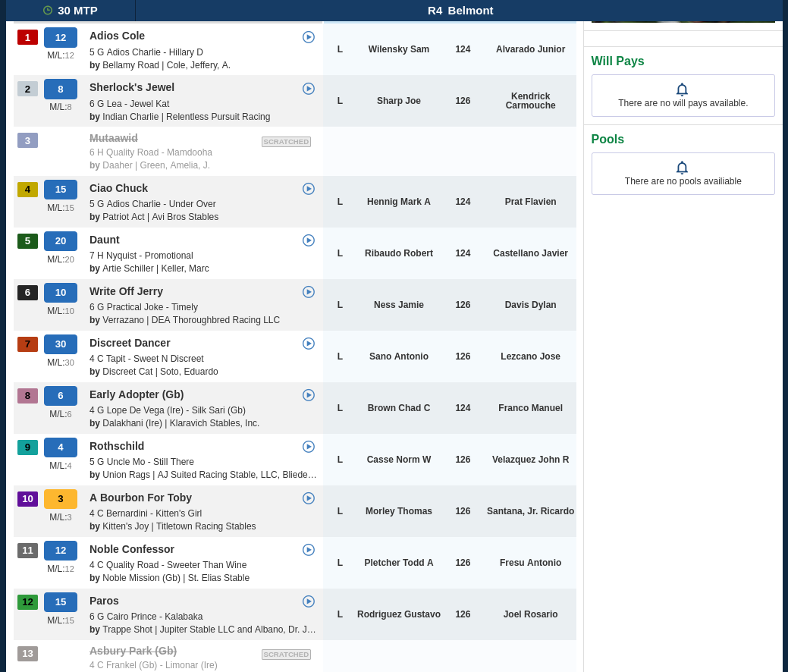The height and width of the screenshot is (672, 788).
Task: Select odds button 12 for Adios Cole
Action: 61,38
